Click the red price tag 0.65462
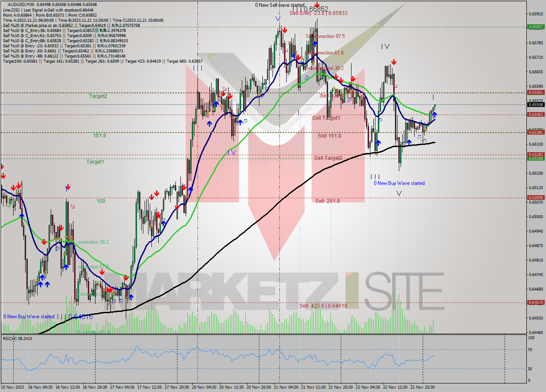The image size is (546, 392). pyautogui.click(x=536, y=114)
